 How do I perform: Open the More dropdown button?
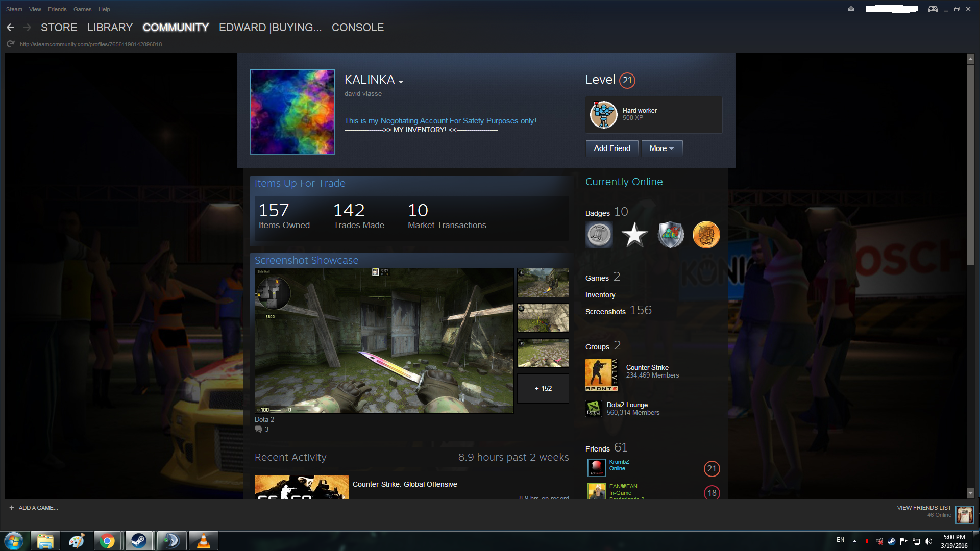(661, 148)
